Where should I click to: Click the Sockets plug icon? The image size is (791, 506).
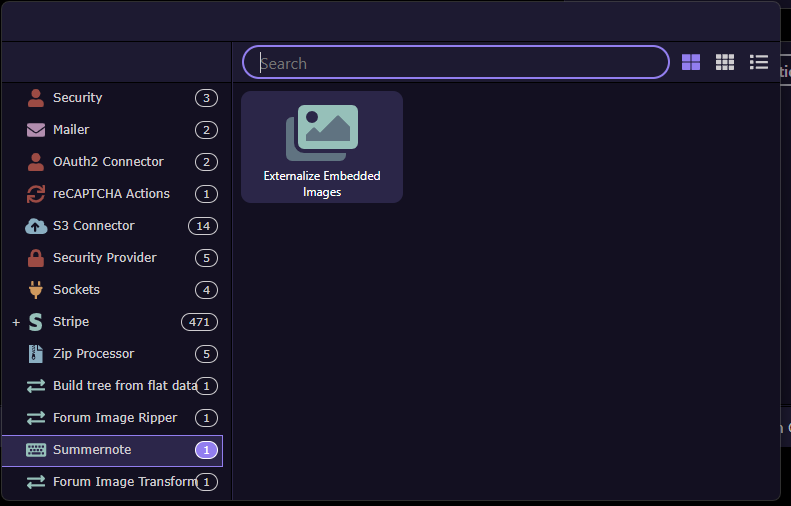[x=36, y=290]
